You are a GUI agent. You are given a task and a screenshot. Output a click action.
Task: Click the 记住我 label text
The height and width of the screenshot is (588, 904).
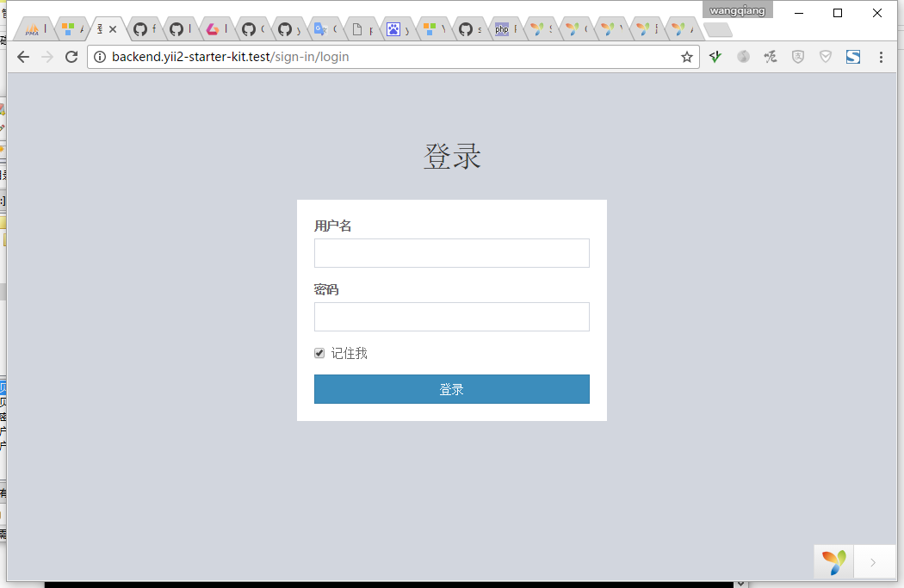(349, 353)
